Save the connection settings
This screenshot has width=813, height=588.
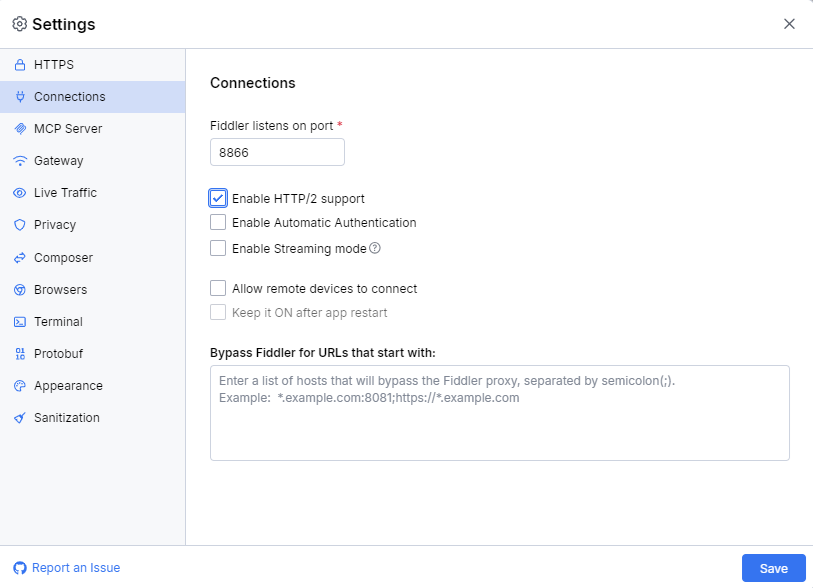click(x=773, y=567)
